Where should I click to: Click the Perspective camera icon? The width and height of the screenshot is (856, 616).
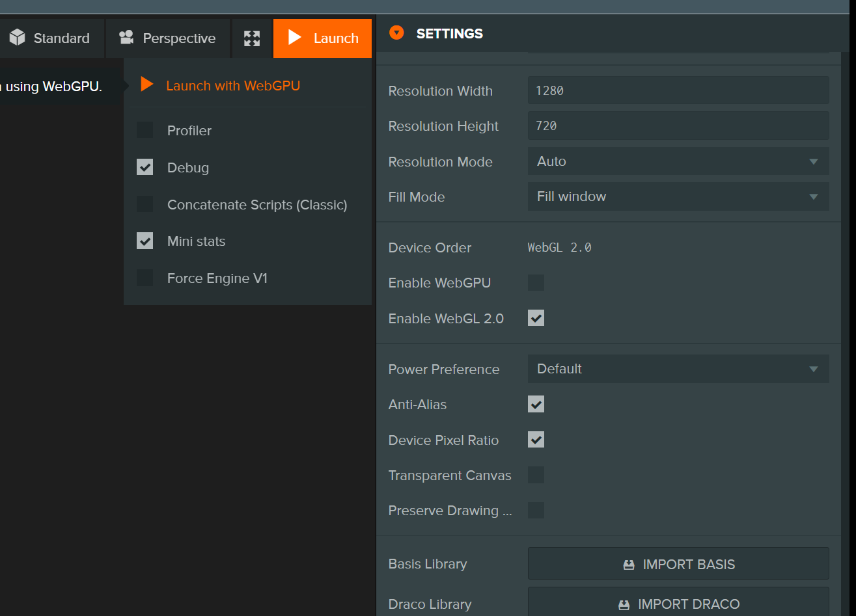coord(126,38)
